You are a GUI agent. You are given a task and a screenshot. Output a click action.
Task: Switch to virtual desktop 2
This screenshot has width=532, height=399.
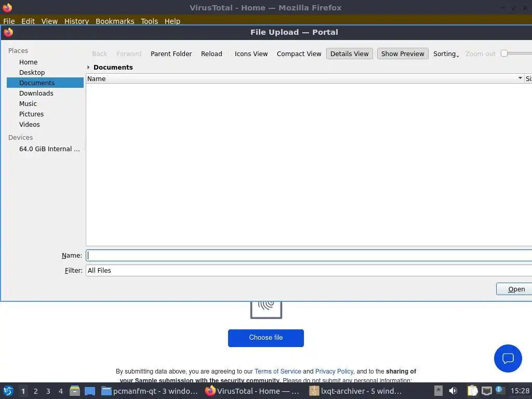(36, 391)
